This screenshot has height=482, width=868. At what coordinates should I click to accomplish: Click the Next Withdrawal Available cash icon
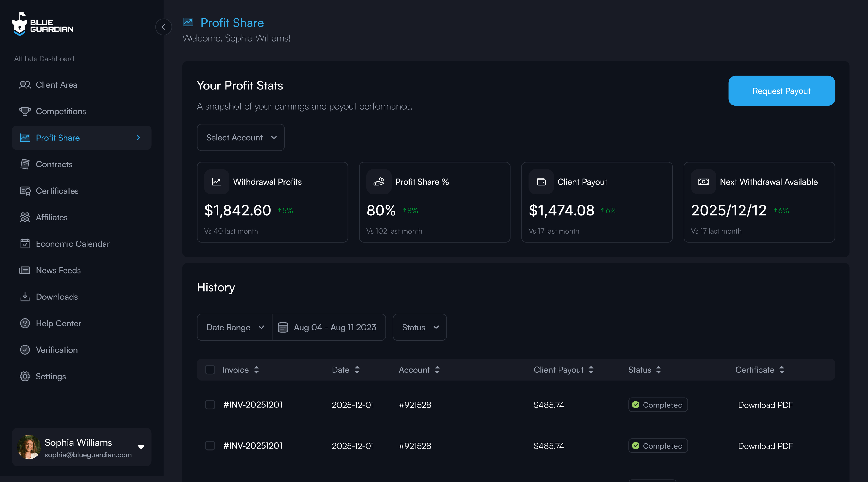click(x=704, y=182)
